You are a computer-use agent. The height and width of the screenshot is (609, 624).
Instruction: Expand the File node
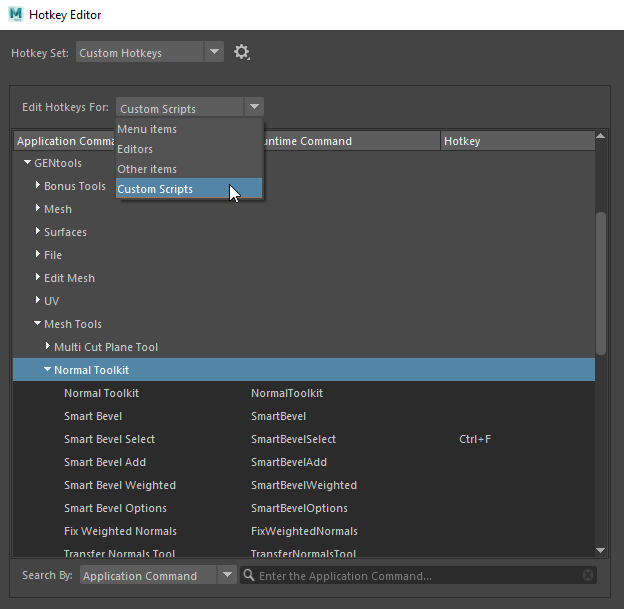pos(37,254)
